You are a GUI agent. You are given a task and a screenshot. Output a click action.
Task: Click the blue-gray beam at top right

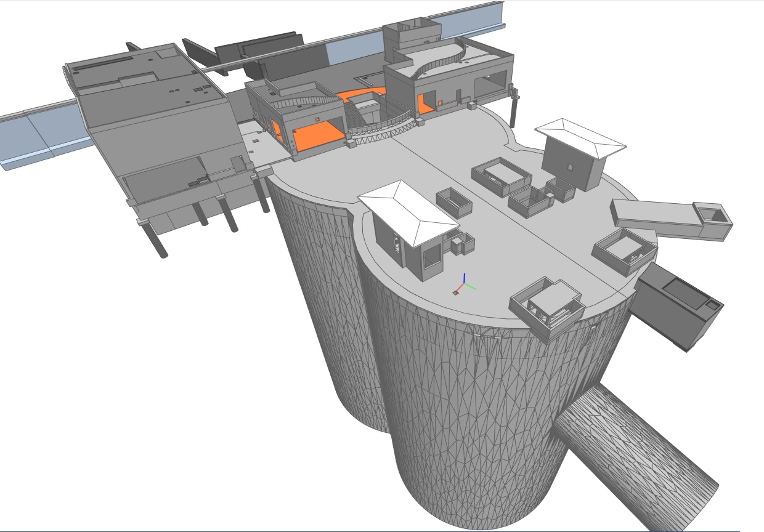pyautogui.click(x=474, y=23)
